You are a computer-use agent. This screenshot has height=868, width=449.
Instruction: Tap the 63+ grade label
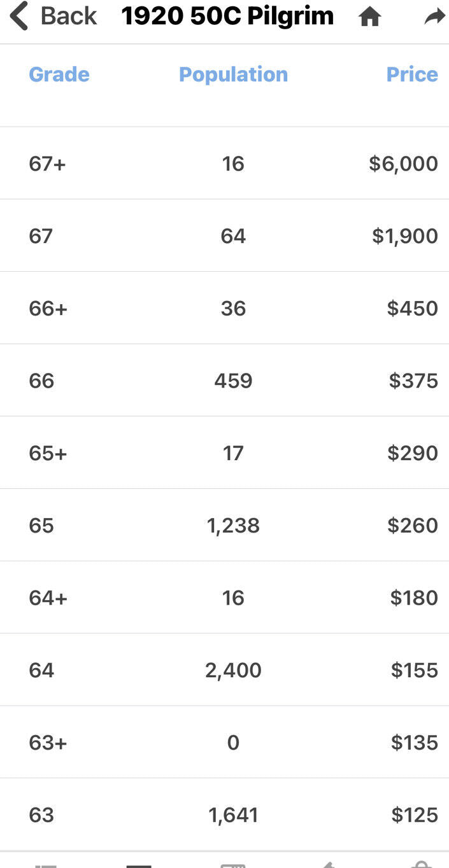48,743
